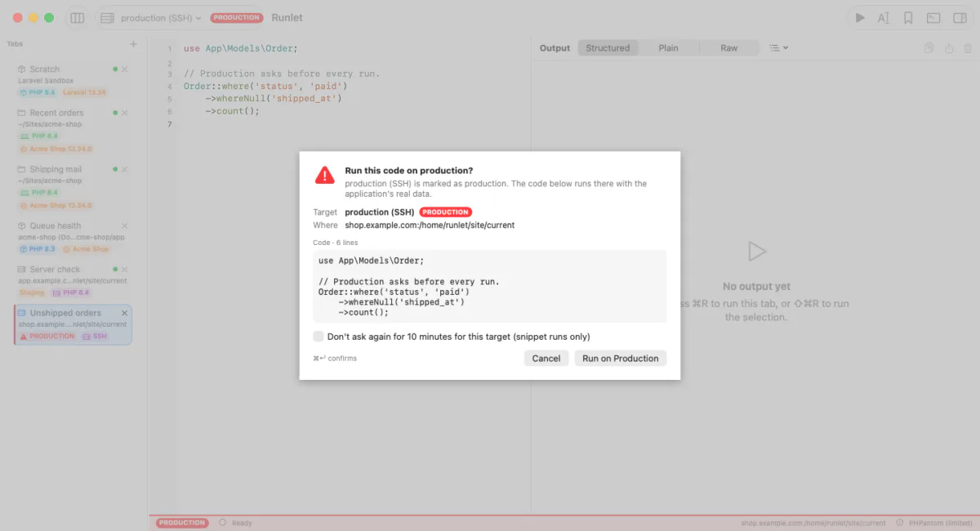This screenshot has height=531, width=980.
Task: Click the Acme Shop tag under Recent orders
Action: click(x=56, y=149)
